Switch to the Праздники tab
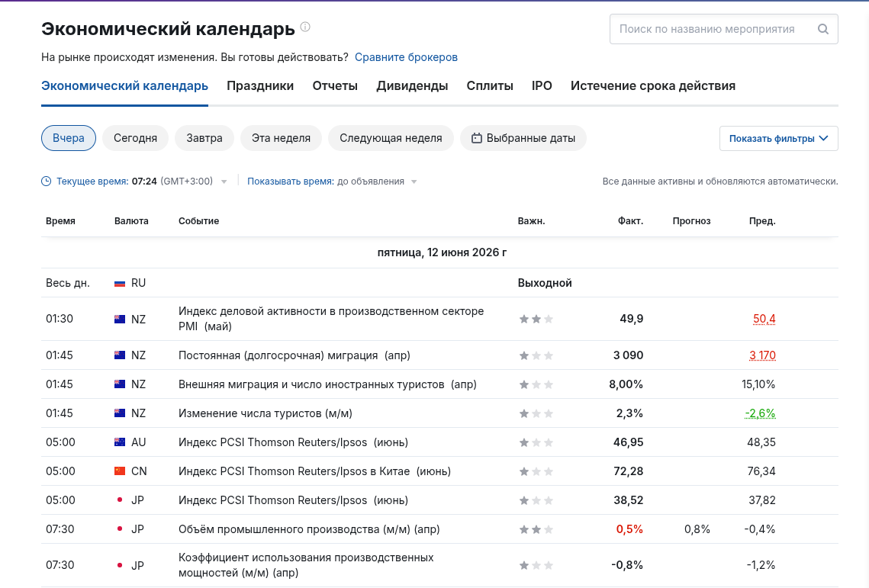 point(260,86)
